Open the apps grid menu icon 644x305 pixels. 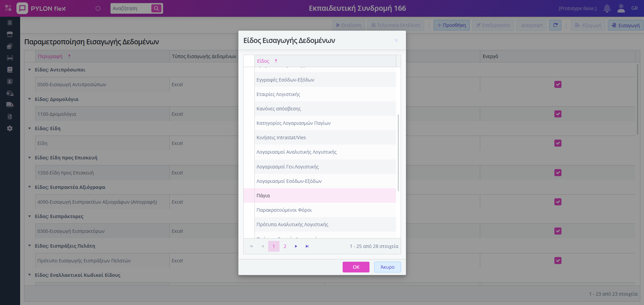[8, 8]
